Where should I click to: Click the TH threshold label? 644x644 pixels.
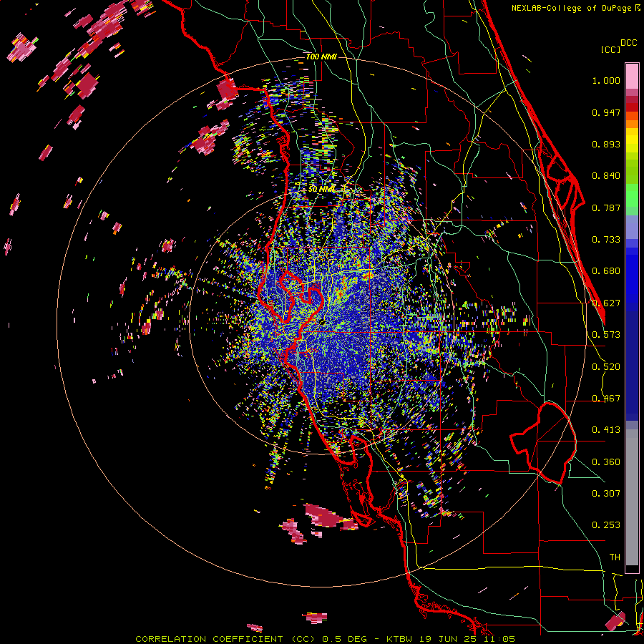click(x=615, y=557)
